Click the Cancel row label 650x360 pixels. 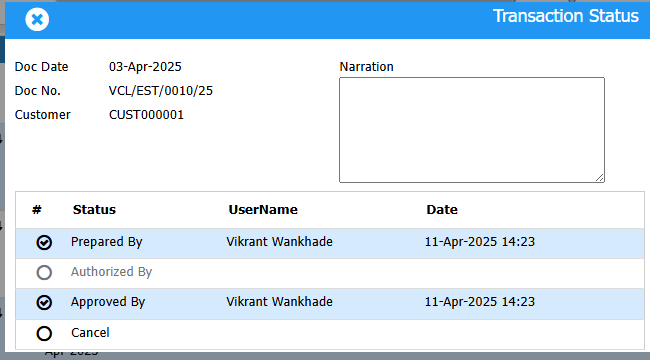[90, 333]
